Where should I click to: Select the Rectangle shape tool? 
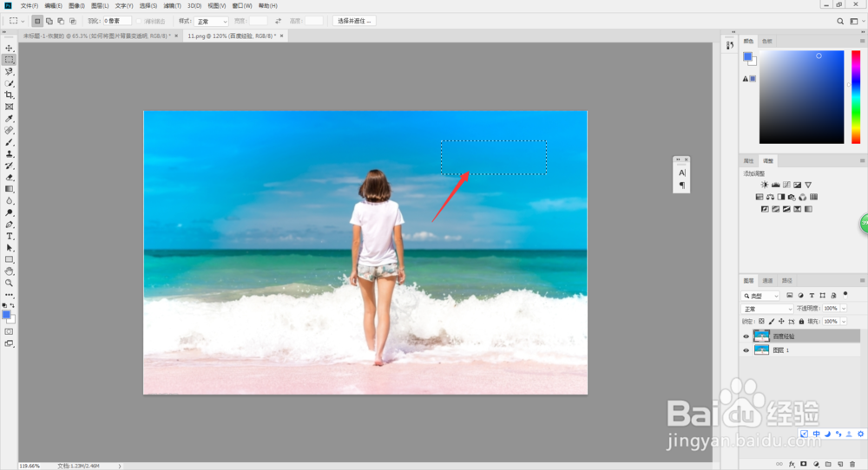(x=9, y=259)
